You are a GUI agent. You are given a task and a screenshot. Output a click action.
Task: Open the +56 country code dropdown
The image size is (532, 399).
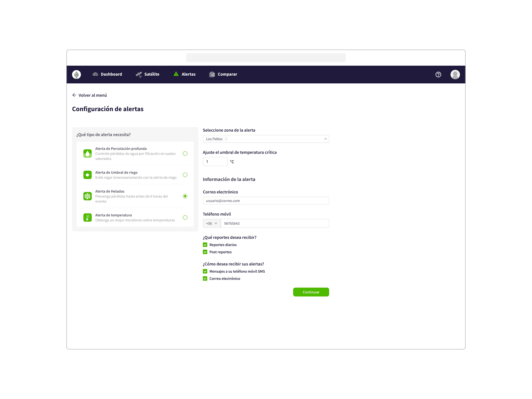212,223
